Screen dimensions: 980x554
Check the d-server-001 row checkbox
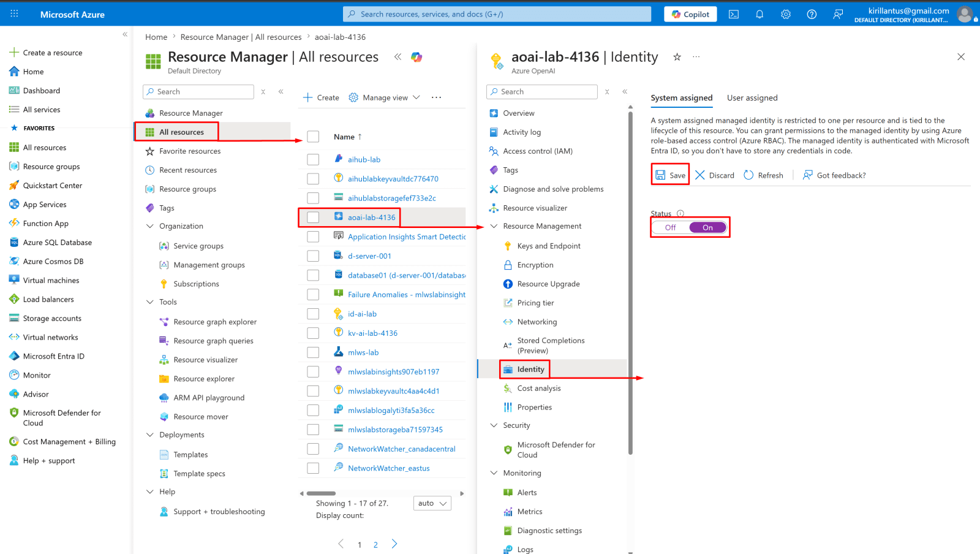coord(313,256)
